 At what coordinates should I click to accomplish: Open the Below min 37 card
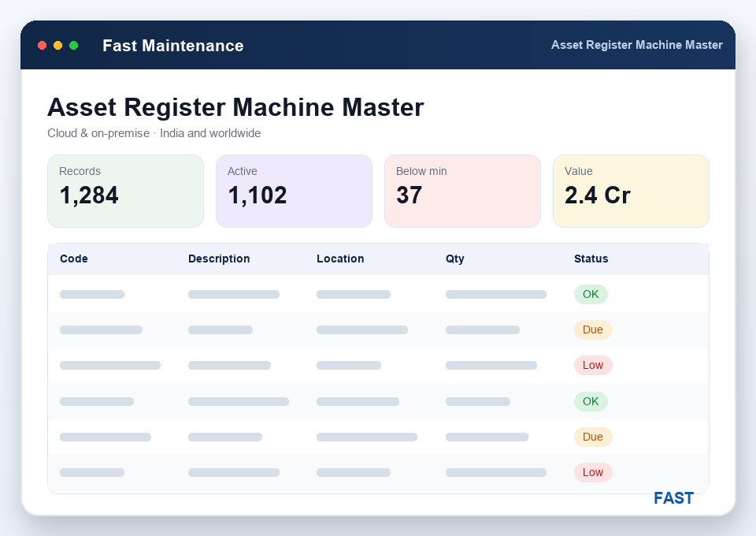click(462, 191)
